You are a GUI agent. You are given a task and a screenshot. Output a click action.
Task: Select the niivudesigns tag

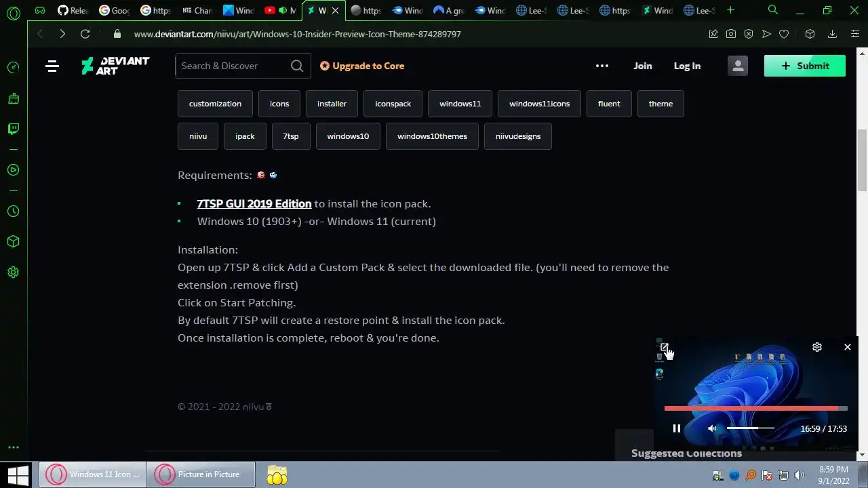pyautogui.click(x=518, y=136)
